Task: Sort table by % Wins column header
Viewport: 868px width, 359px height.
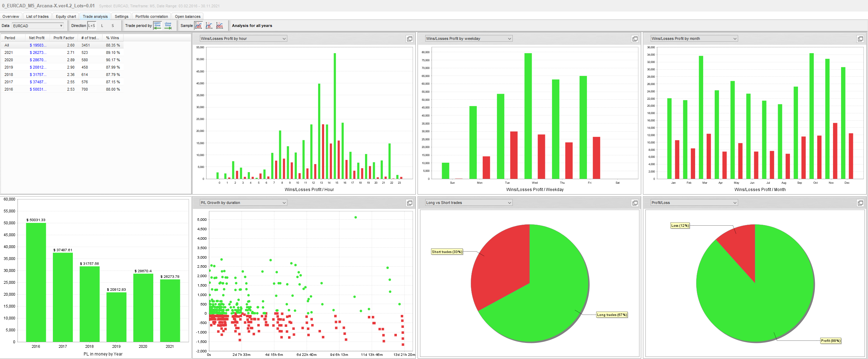Action: pos(113,38)
